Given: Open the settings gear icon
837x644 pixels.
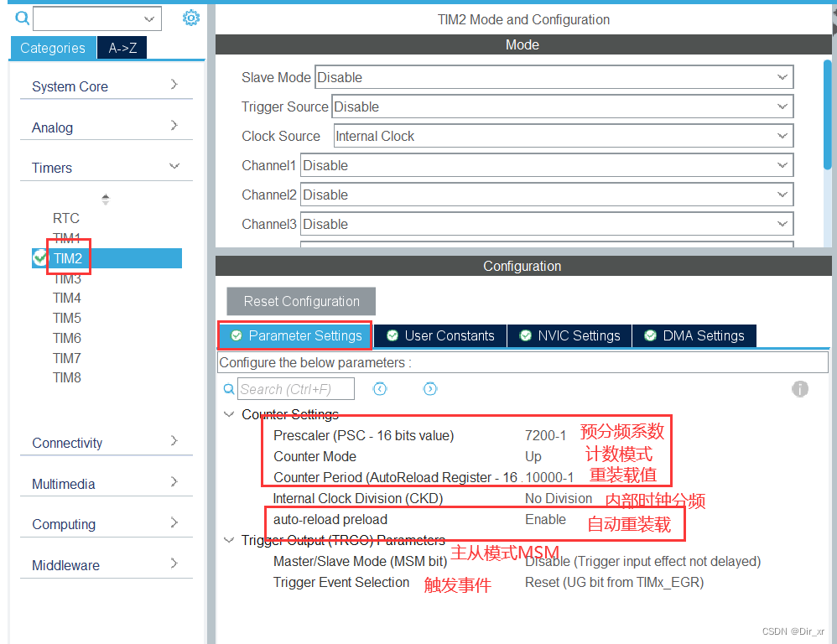Looking at the screenshot, I should pos(190,18).
